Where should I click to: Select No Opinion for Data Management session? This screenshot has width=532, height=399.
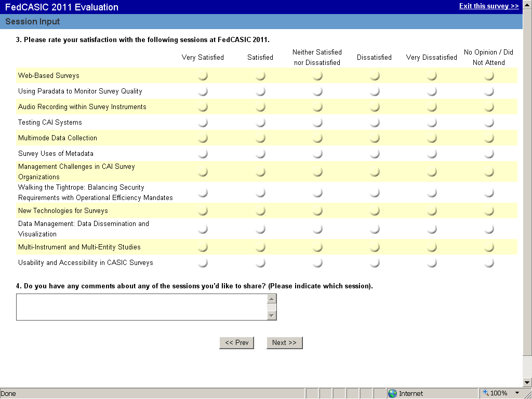[x=488, y=229]
